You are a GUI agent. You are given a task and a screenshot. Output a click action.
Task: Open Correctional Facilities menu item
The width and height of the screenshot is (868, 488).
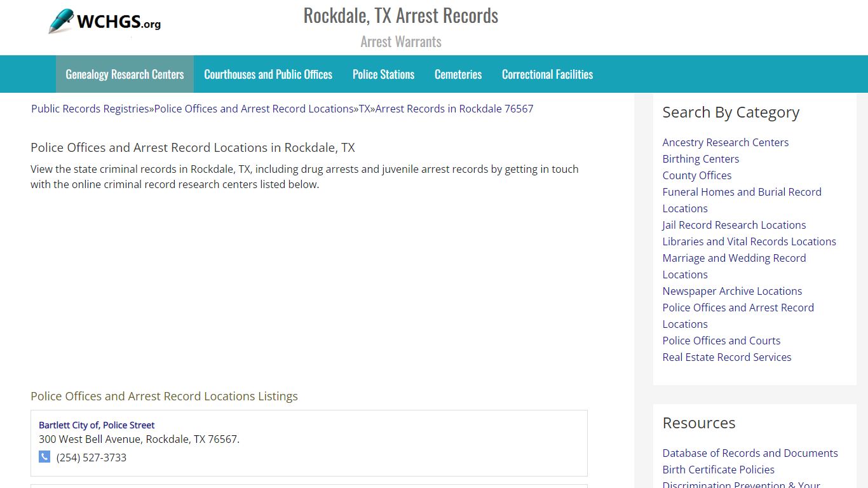[547, 74]
